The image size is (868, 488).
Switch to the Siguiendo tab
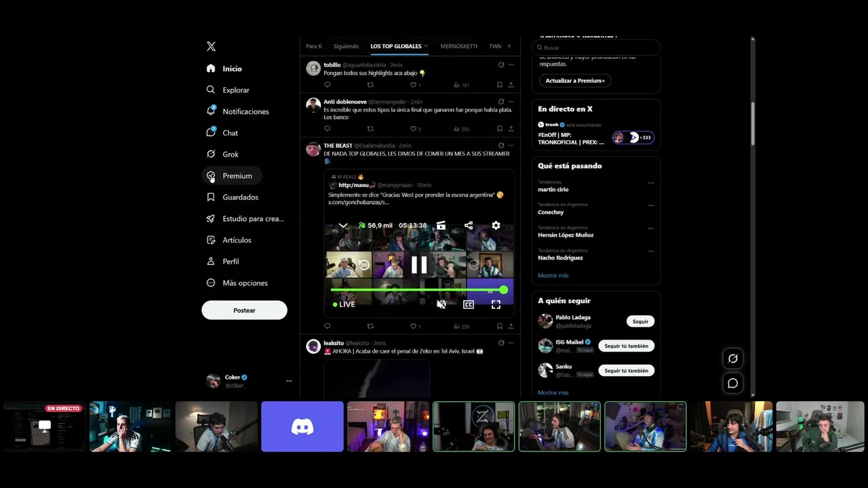(346, 46)
